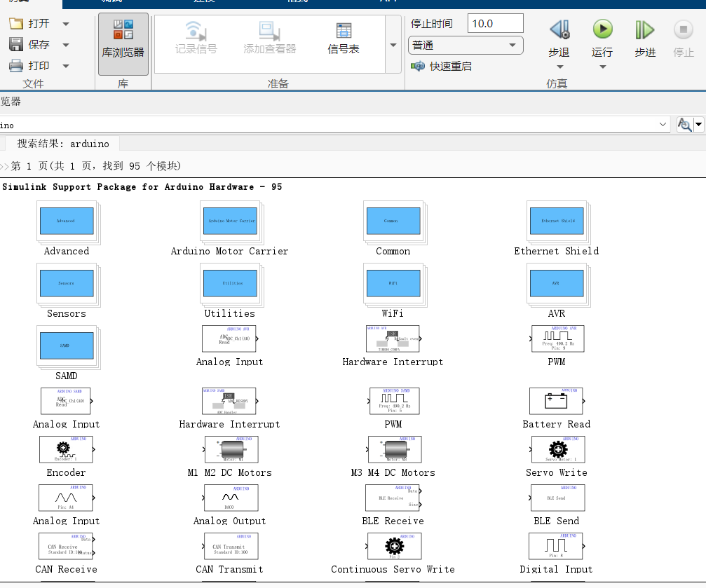Expand the Save (保存) dropdown arrow
Image resolution: width=706 pixels, height=588 pixels.
66,45
